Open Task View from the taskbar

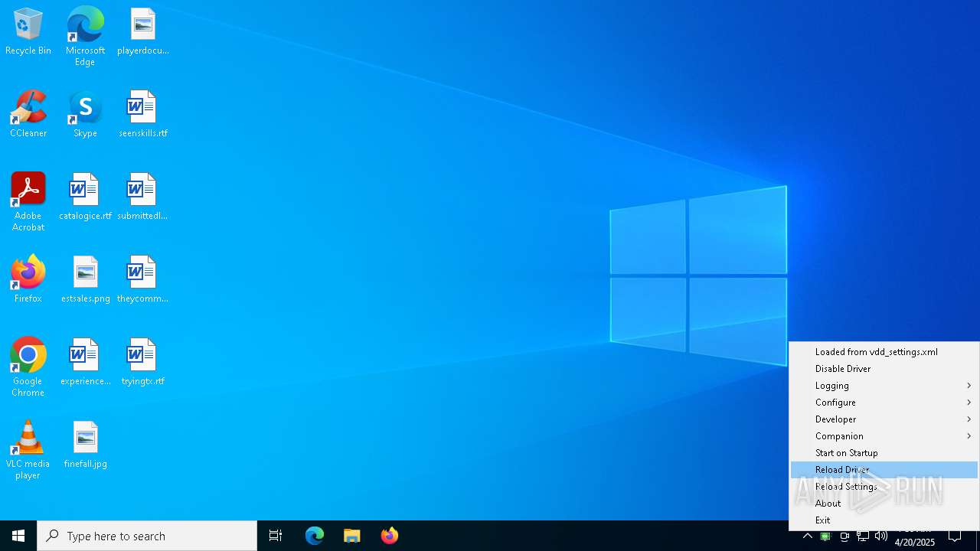coord(276,536)
